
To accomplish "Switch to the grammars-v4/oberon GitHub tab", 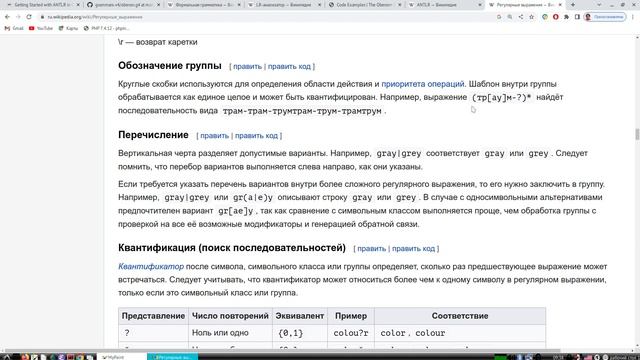I will [x=124, y=5].
